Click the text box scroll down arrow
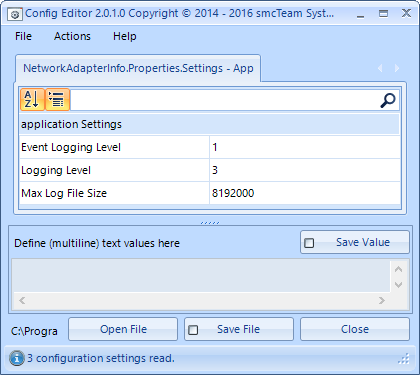420x375 pixels. [x=398, y=285]
